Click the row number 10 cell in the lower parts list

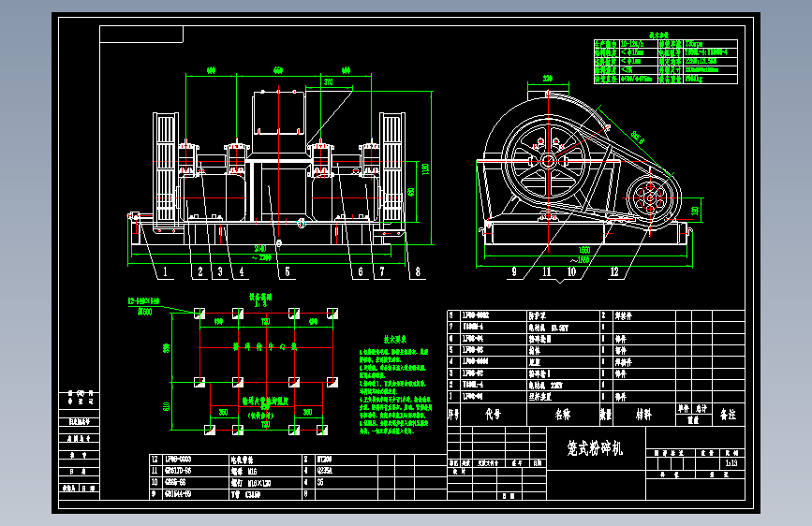tap(155, 483)
